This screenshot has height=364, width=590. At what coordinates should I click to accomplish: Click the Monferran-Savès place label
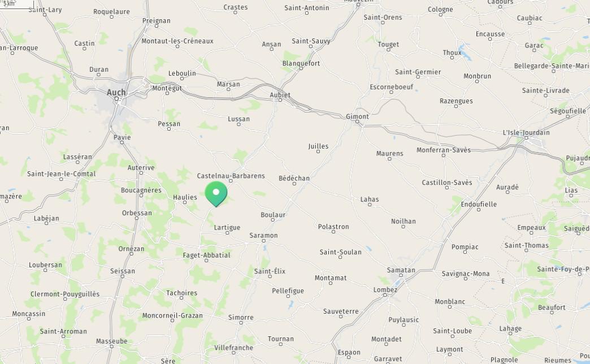(444, 150)
